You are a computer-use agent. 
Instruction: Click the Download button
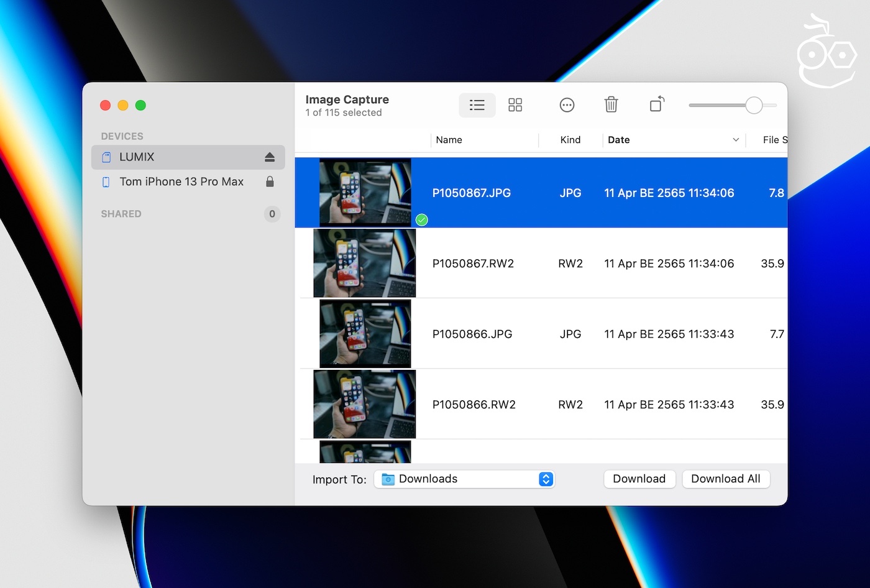639,479
